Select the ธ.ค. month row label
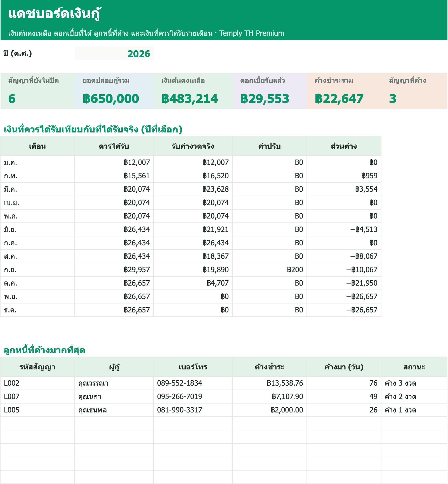Screen dimensions: 448x484 [37, 310]
